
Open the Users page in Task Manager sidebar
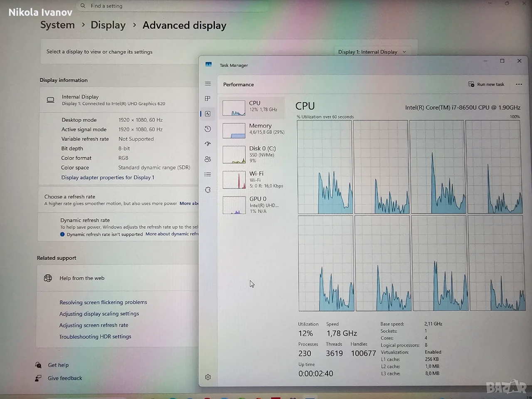coord(208,159)
